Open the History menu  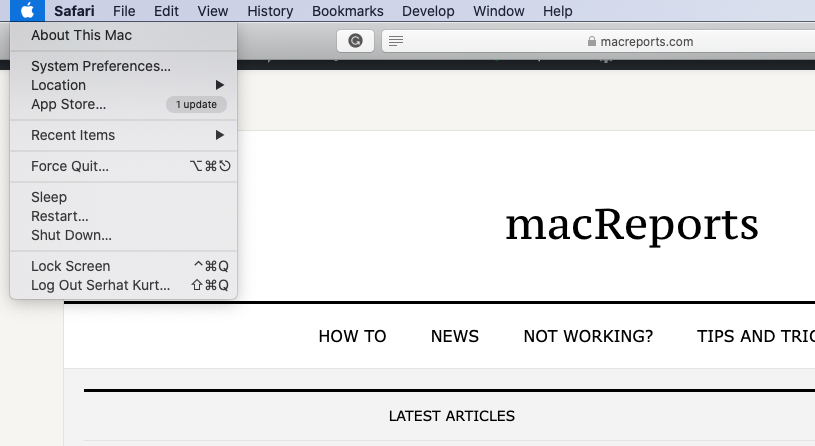(270, 11)
